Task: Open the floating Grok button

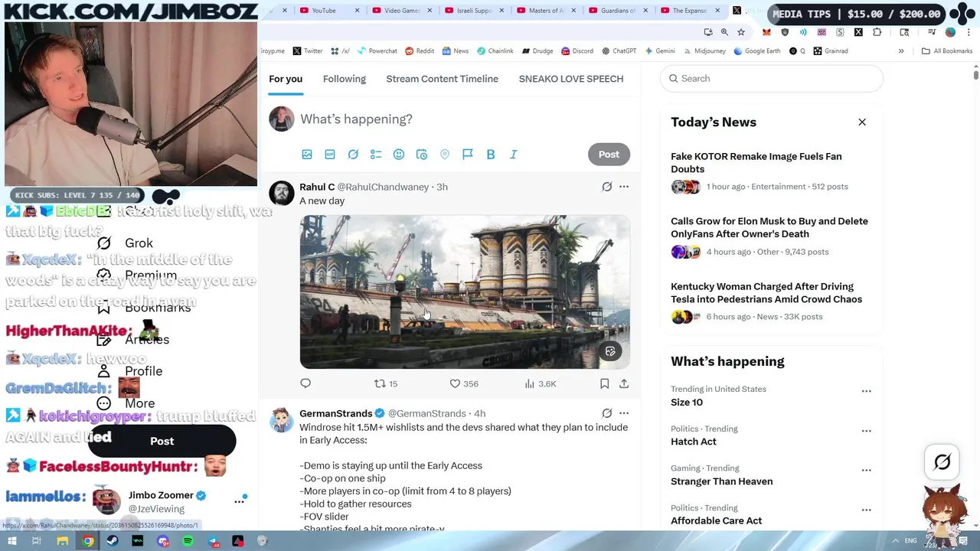Action: 942,462
